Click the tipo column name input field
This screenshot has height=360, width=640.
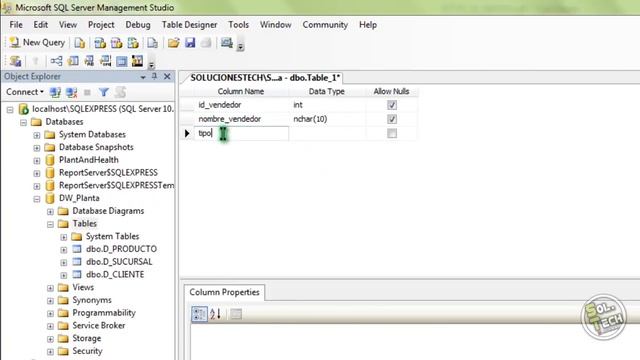[x=241, y=133]
